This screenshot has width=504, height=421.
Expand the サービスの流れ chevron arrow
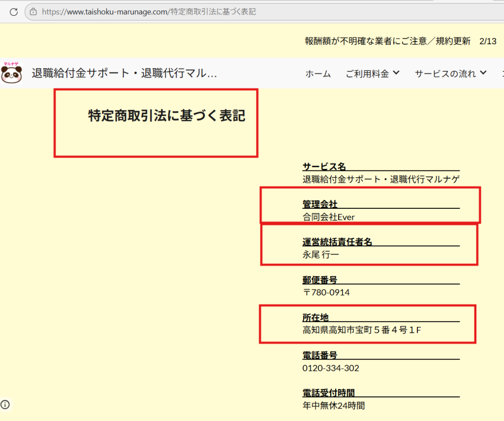(483, 73)
